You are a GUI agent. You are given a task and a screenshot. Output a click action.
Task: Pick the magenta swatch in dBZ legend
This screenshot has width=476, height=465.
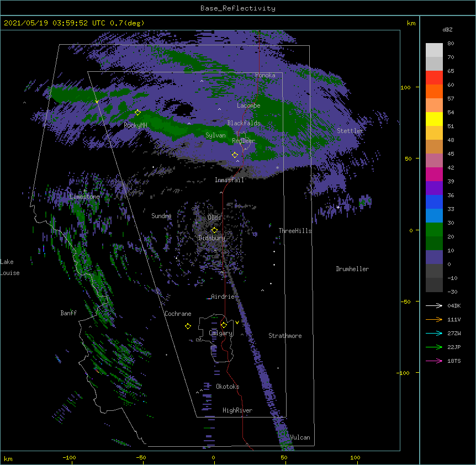tap(434, 174)
